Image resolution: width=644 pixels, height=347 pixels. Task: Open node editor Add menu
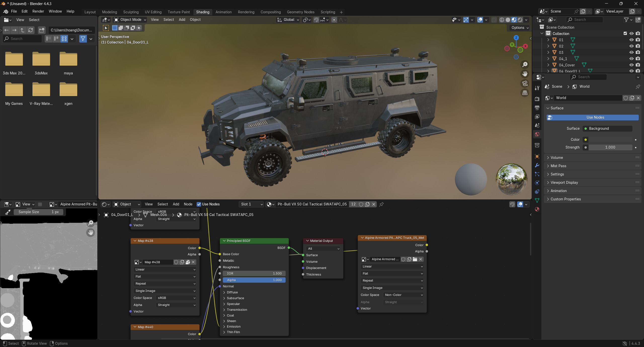tap(176, 204)
